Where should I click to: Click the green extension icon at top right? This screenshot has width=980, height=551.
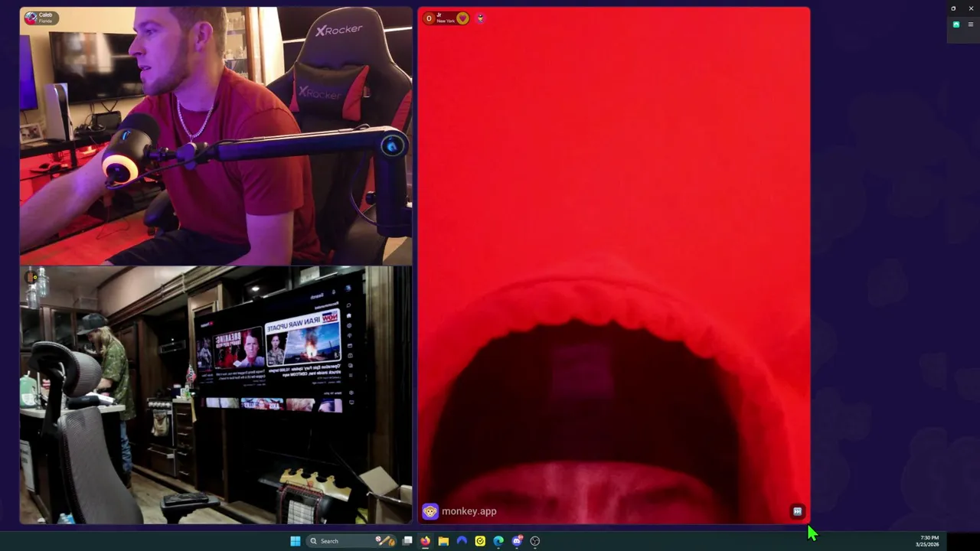(x=956, y=24)
